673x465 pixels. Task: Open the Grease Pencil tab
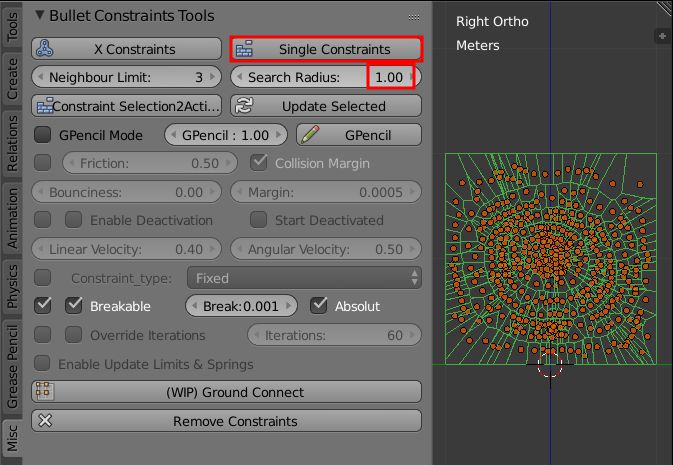click(x=12, y=366)
